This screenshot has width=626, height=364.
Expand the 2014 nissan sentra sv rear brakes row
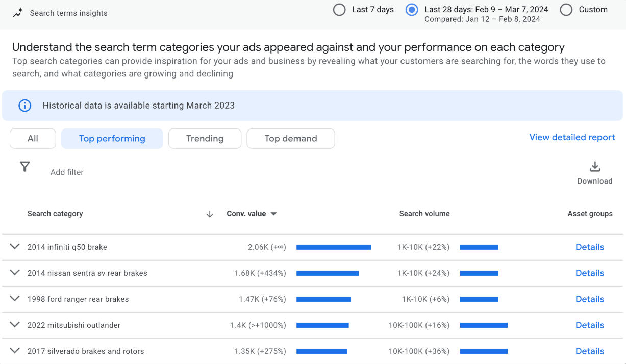(x=15, y=273)
